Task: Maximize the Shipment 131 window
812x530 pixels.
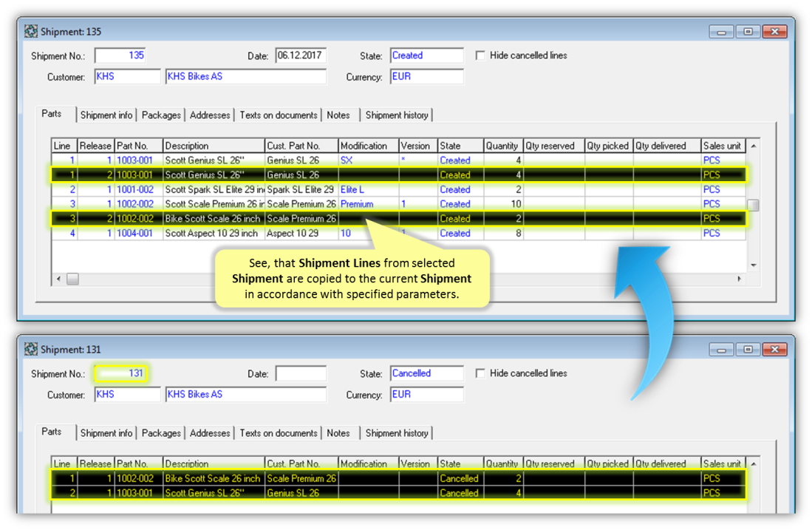Action: (748, 350)
